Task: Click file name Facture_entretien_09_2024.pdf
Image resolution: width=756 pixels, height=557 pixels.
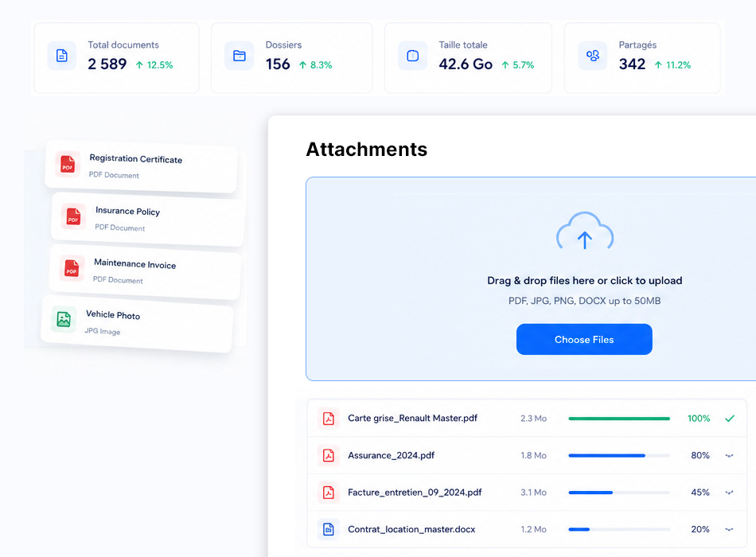Action: 415,493
